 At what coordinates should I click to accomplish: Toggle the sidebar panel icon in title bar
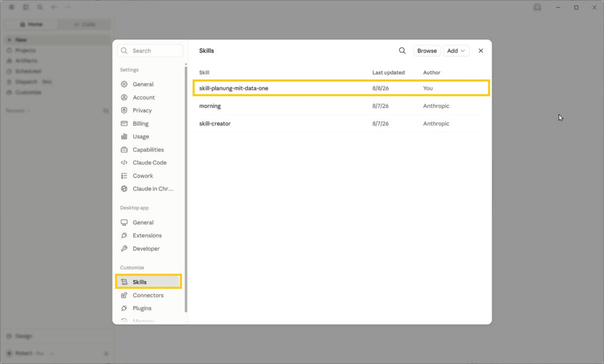pos(26,7)
